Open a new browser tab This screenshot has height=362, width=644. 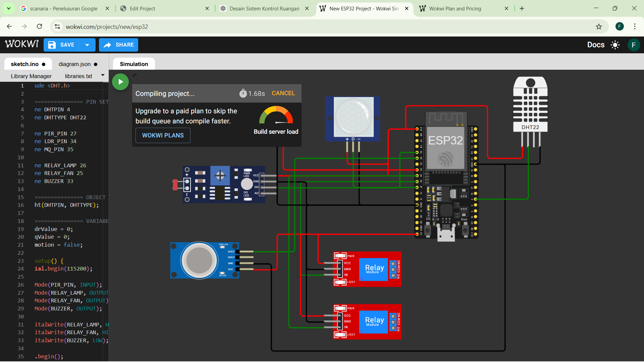[x=522, y=8]
